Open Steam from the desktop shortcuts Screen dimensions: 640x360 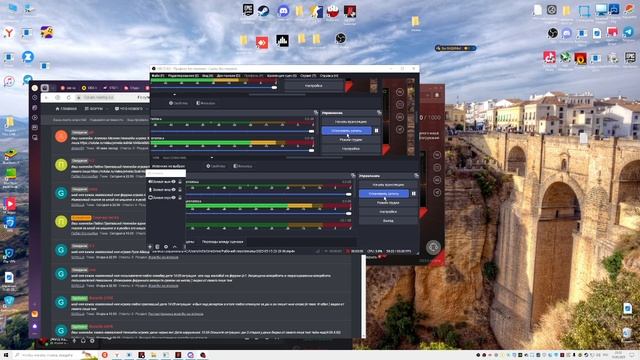[x=264, y=11]
